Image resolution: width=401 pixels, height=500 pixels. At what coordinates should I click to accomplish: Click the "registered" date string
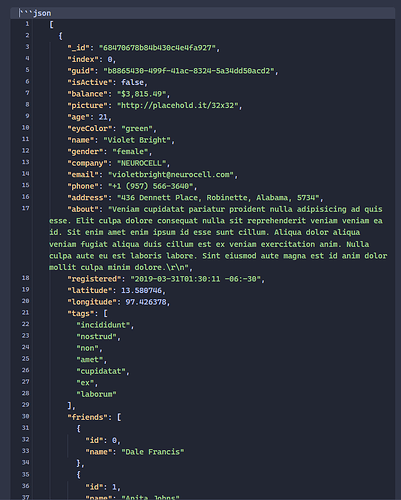pyautogui.click(x=195, y=279)
